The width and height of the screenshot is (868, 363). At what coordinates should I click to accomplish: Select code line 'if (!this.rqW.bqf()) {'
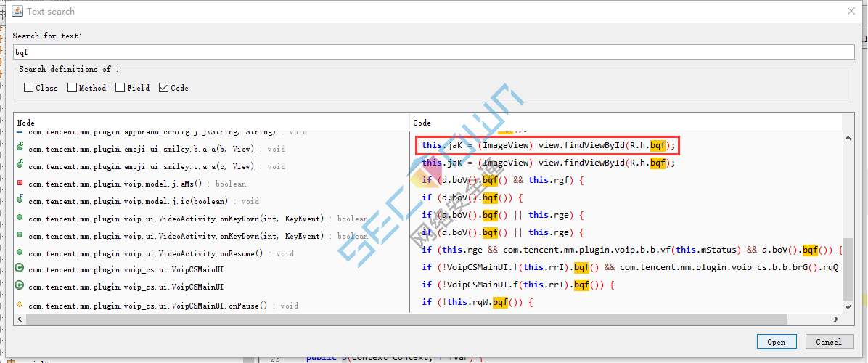[477, 302]
